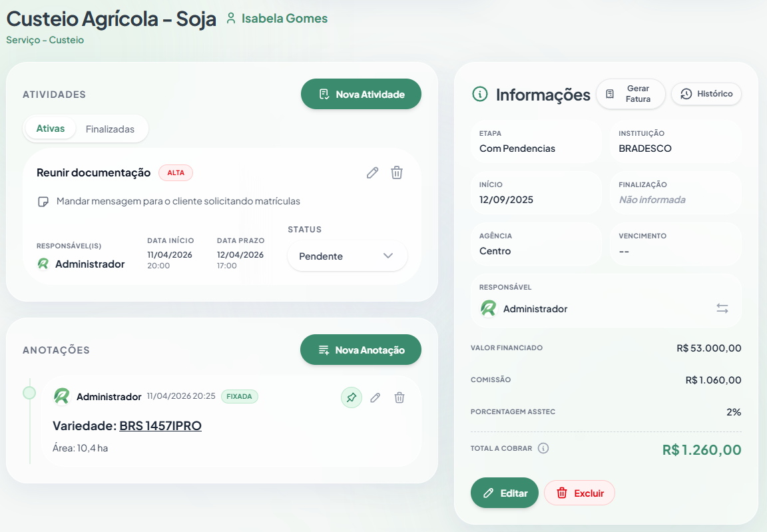Create a Nova Anotação
This screenshot has width=767, height=532.
pyautogui.click(x=360, y=349)
